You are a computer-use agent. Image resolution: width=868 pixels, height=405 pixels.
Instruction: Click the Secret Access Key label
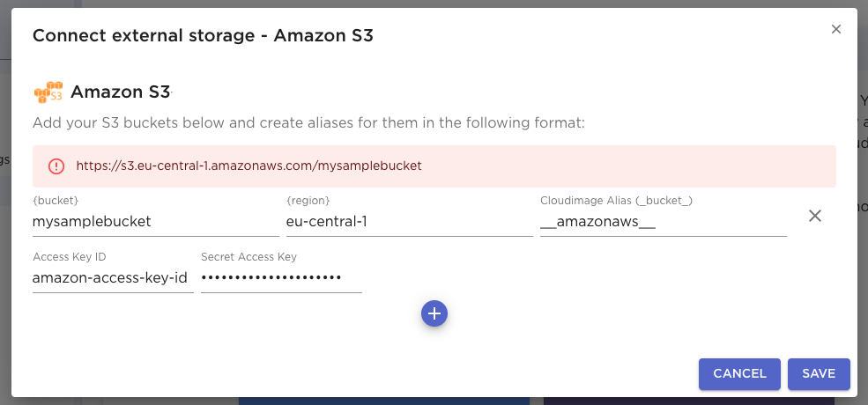click(x=249, y=257)
